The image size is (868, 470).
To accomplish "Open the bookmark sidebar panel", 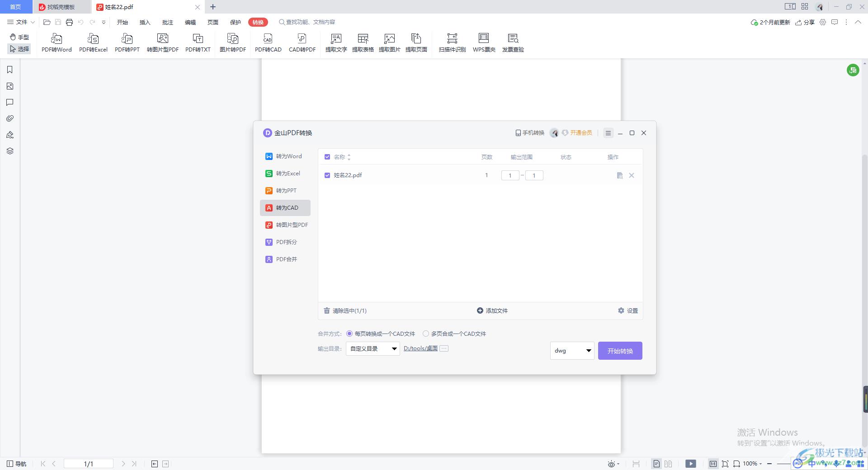I will [x=10, y=70].
